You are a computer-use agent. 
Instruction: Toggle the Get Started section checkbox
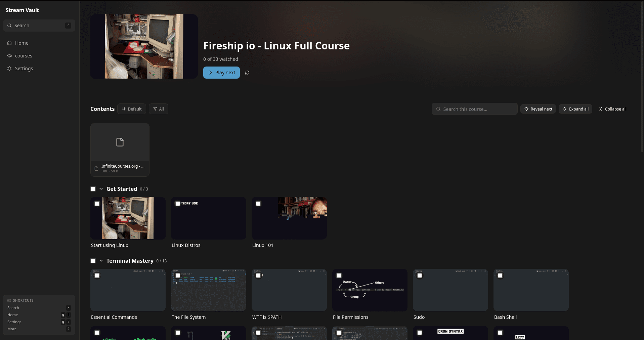click(x=93, y=189)
